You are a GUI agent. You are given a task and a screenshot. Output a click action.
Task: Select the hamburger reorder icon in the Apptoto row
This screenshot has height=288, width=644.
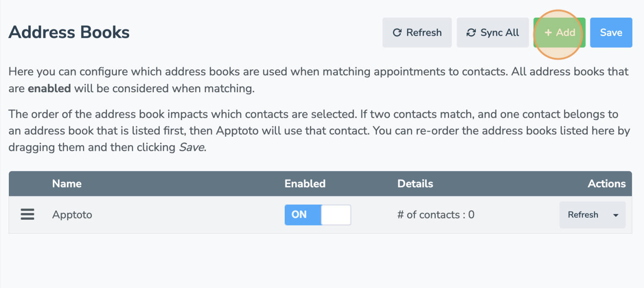[27, 214]
